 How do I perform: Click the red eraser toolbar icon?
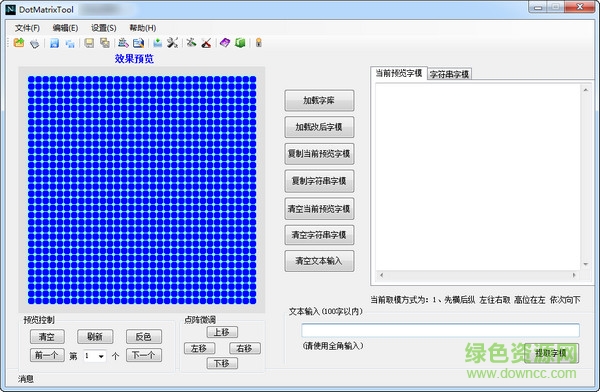click(x=206, y=43)
